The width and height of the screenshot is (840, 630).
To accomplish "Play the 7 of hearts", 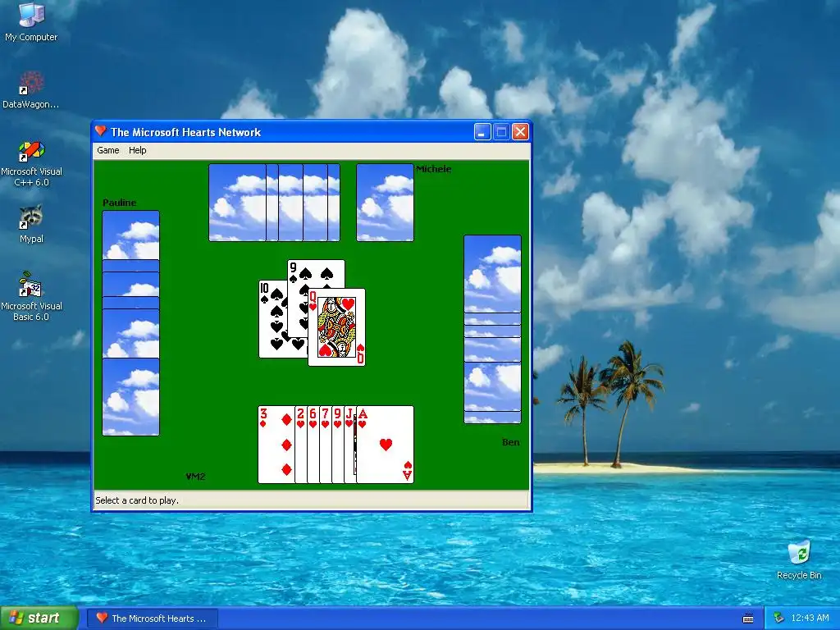I will 325,445.
